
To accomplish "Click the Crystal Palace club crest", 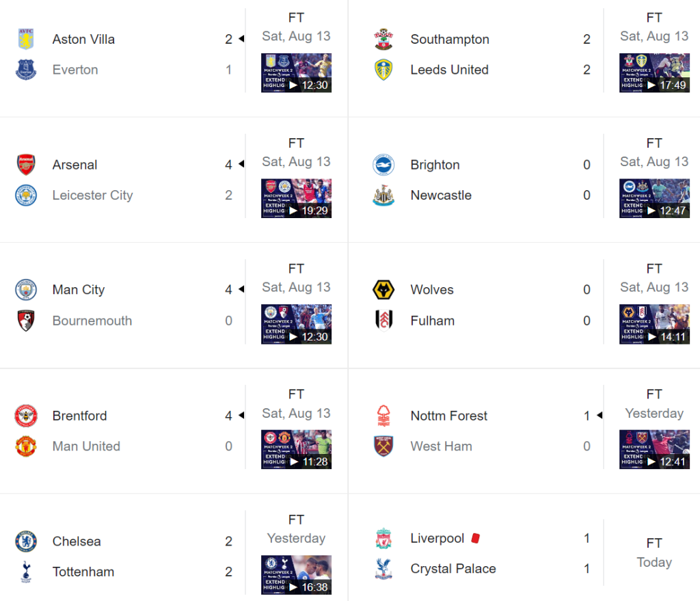I will coord(383,569).
